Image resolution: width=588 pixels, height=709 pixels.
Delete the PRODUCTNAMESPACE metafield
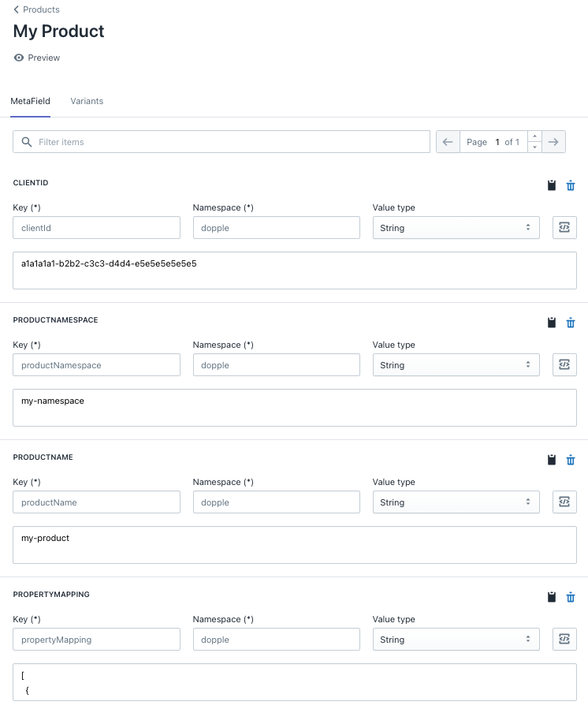click(x=571, y=323)
